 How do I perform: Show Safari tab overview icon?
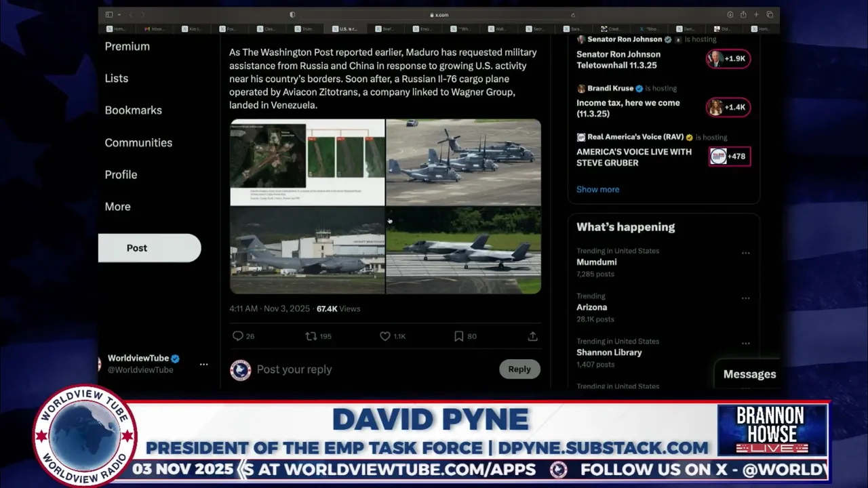(770, 14)
